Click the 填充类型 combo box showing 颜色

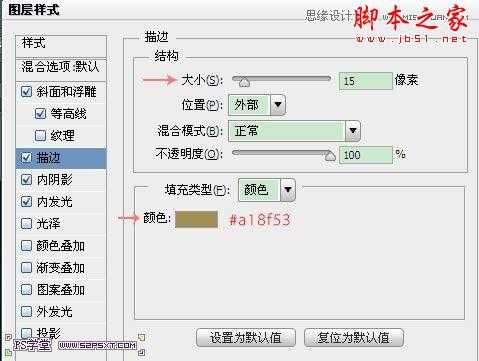[x=267, y=190]
